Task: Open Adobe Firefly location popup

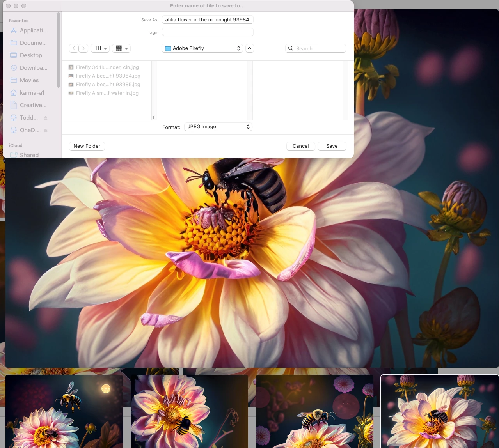Action: tap(202, 48)
